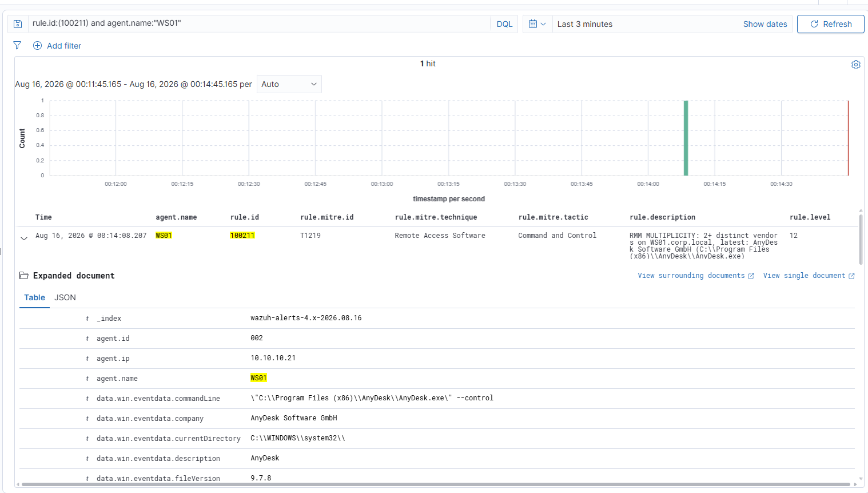Click Show dates link

[765, 24]
